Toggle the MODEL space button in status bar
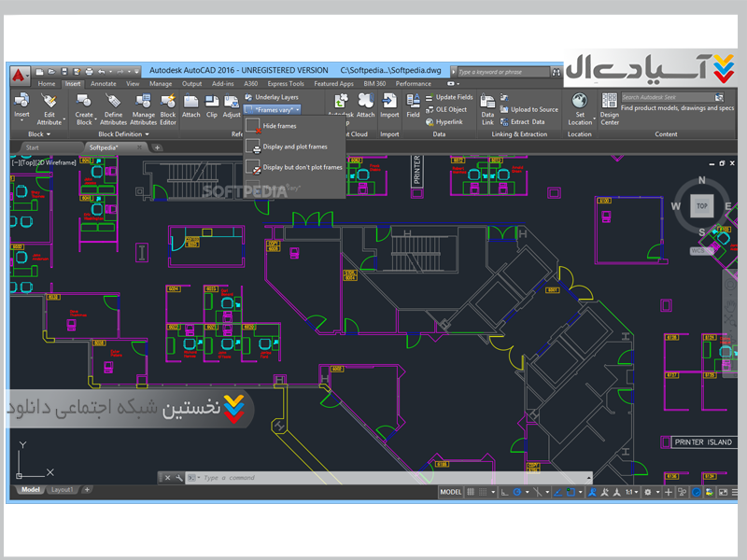This screenshot has width=747, height=560. [451, 492]
